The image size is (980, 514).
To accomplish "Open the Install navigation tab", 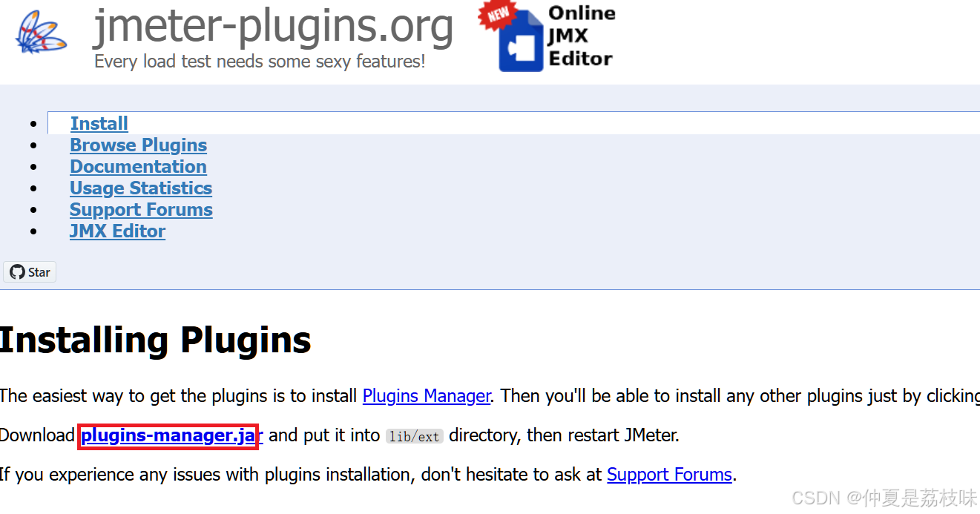I will tap(99, 123).
